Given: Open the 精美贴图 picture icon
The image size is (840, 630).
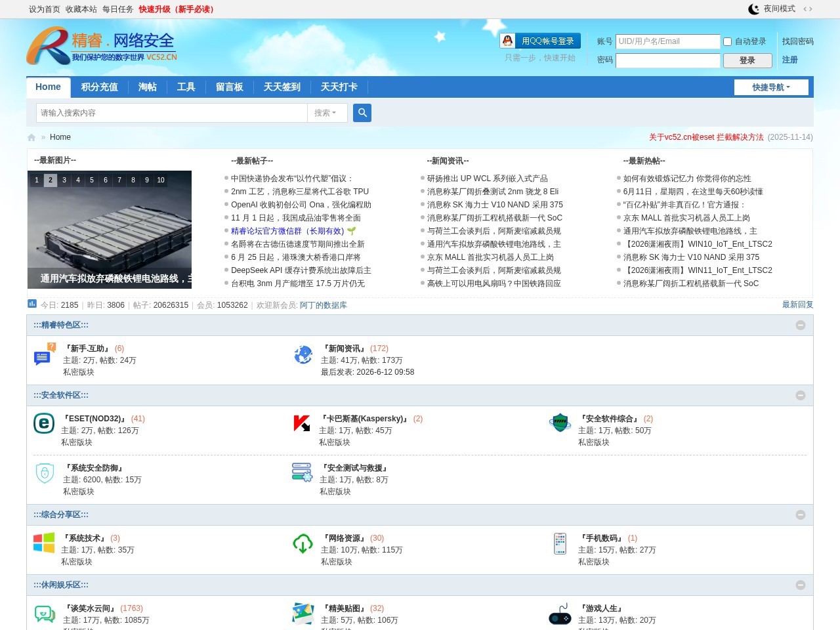Looking at the screenshot, I should click(x=303, y=614).
